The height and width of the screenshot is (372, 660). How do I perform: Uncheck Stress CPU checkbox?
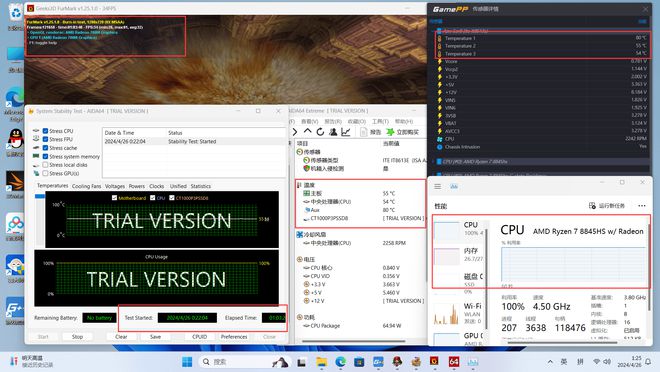tap(45, 131)
